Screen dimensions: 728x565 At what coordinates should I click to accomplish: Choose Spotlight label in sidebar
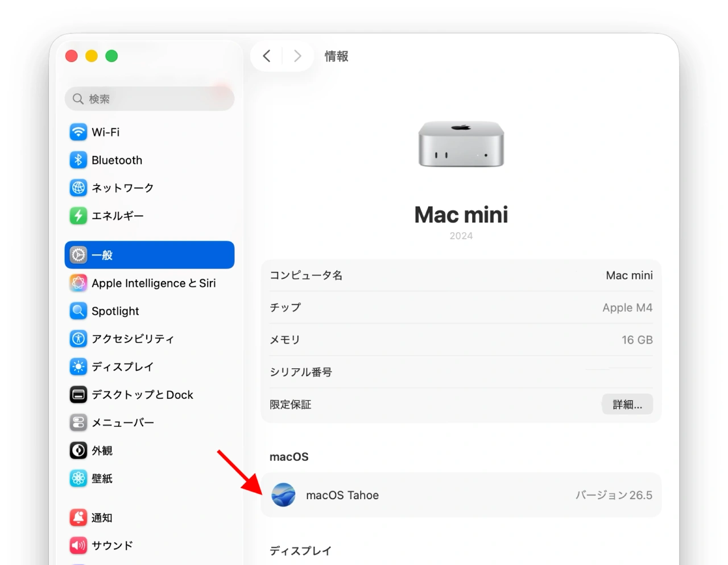[x=115, y=311]
